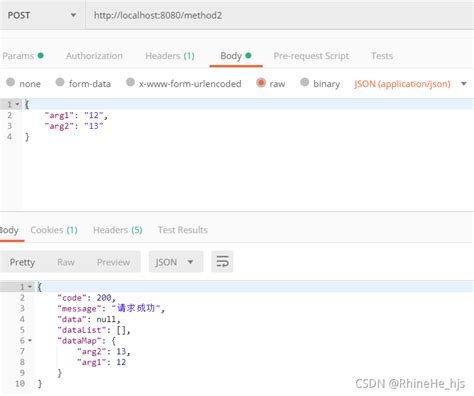Collapse request body JSON at line 1

pos(17,104)
